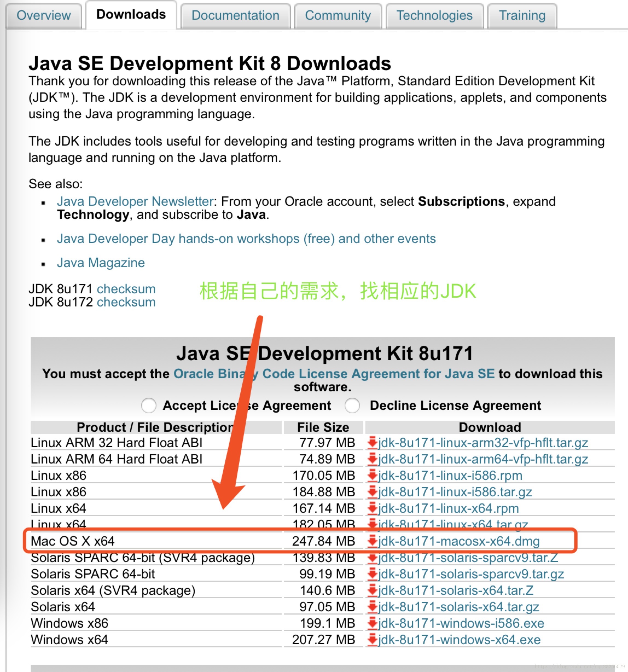628x672 pixels.
Task: Switch to the Documentation tab
Action: pos(235,16)
